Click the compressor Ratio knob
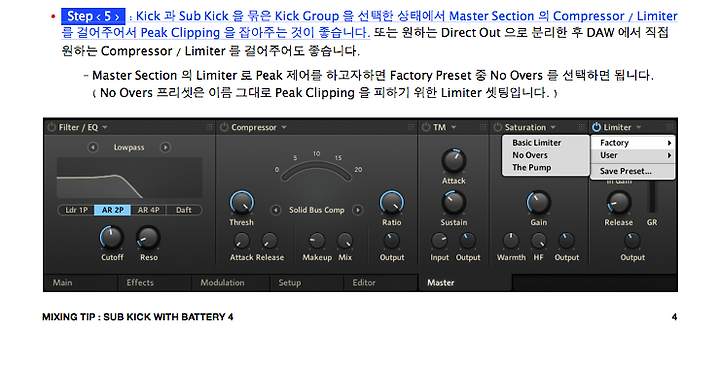The width and height of the screenshot is (720, 365). click(x=392, y=202)
